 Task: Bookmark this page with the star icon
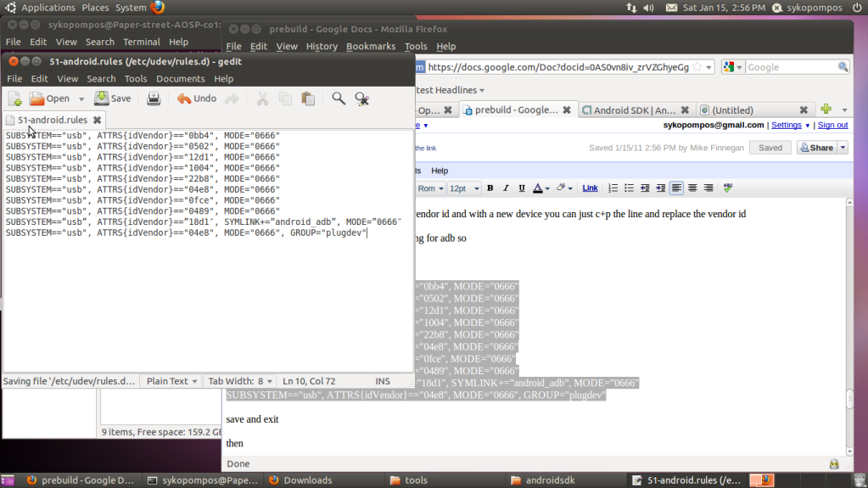pyautogui.click(x=697, y=67)
